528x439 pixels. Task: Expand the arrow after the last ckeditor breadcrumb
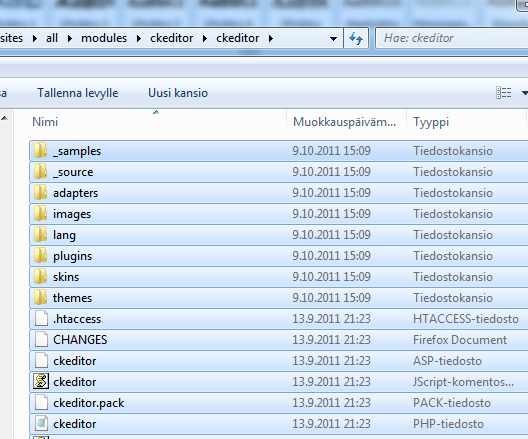click(271, 38)
